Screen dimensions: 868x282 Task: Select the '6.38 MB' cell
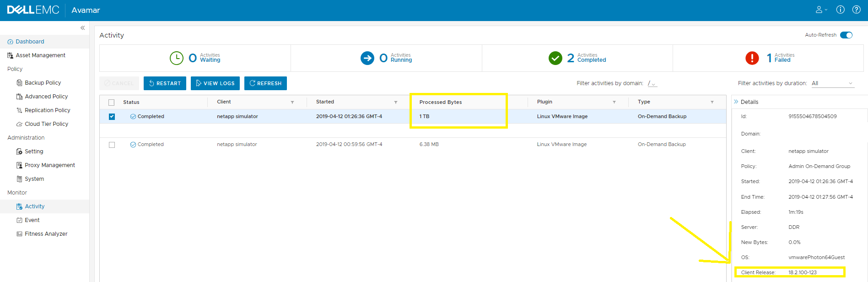point(429,145)
